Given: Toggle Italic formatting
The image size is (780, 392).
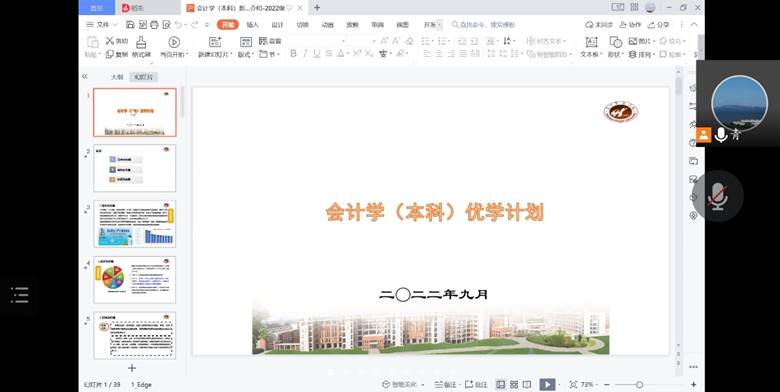Looking at the screenshot, I should tap(304, 53).
